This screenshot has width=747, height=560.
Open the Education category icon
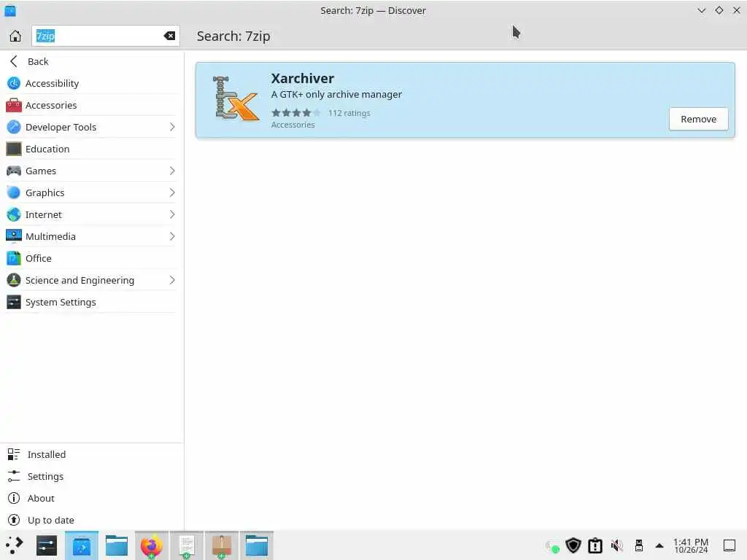[x=14, y=149]
